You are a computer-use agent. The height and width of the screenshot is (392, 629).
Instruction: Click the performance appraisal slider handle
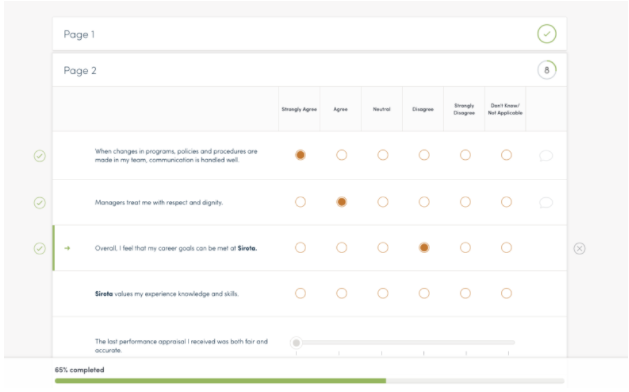pos(296,343)
